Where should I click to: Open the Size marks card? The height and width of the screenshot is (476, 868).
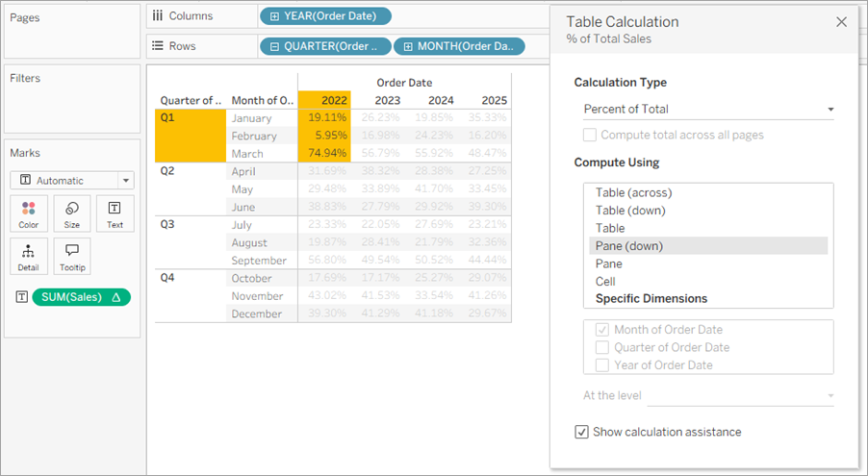pos(72,213)
